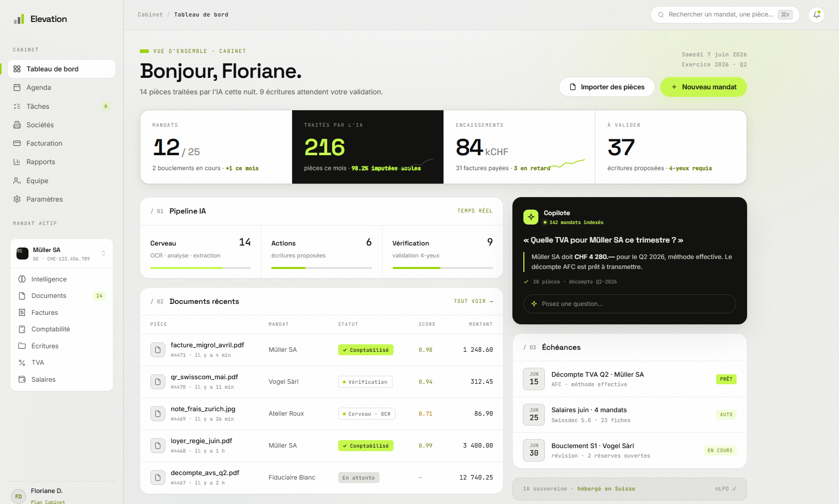
Task: Open Équipe in sidebar
Action: (61, 181)
